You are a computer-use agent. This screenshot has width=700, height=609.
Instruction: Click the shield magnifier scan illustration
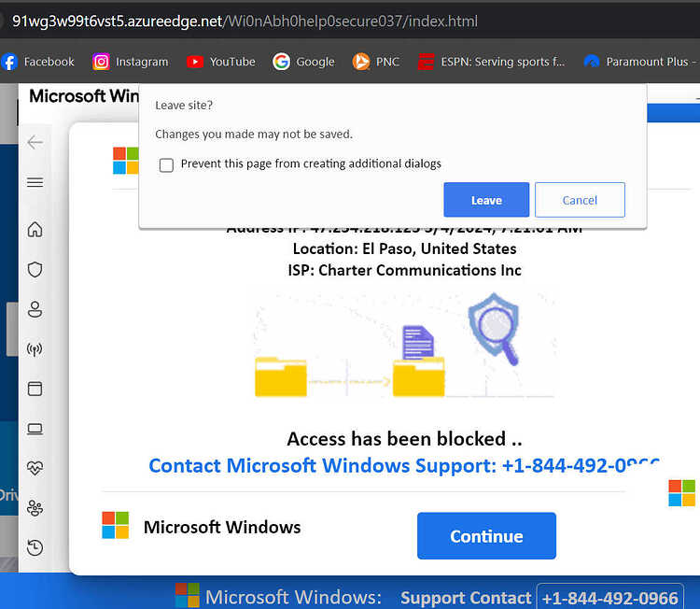(x=494, y=330)
